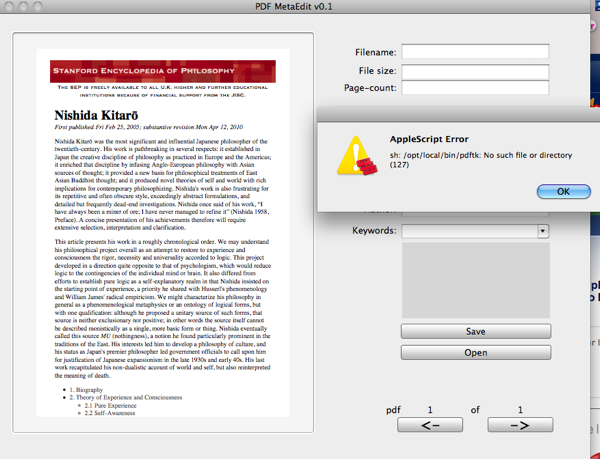
Task: Click the Filename label
Action: point(376,52)
